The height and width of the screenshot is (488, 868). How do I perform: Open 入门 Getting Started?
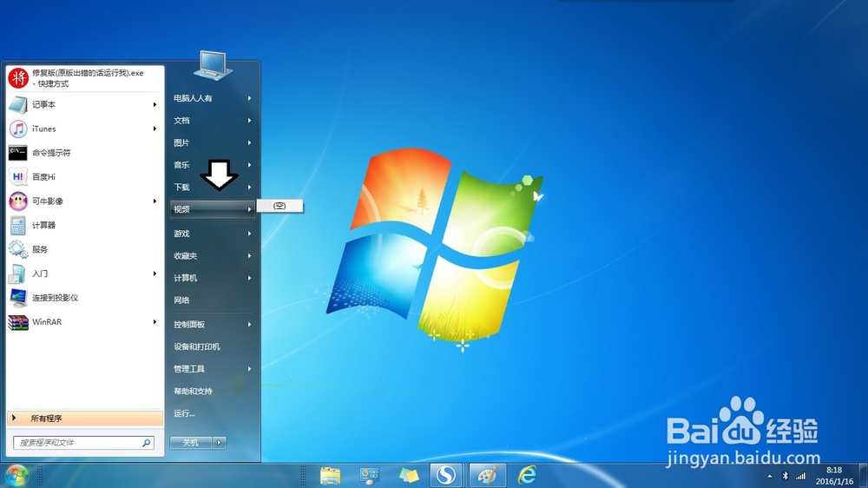coord(85,274)
